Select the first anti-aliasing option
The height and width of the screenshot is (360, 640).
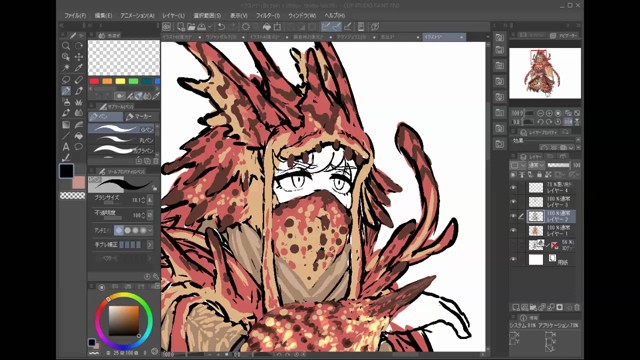pos(119,231)
